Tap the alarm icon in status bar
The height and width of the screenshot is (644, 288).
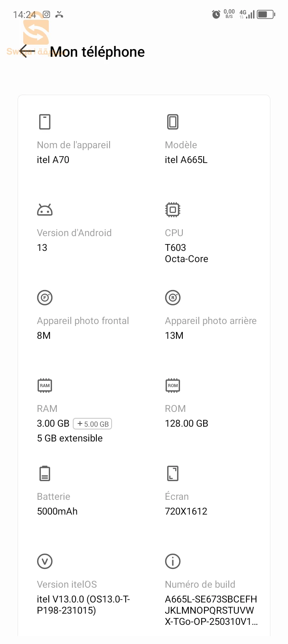coord(216,15)
